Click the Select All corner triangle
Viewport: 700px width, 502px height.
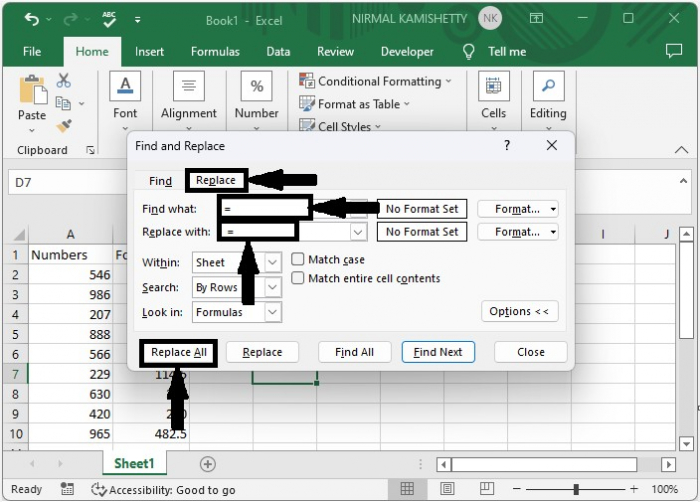tap(18, 234)
